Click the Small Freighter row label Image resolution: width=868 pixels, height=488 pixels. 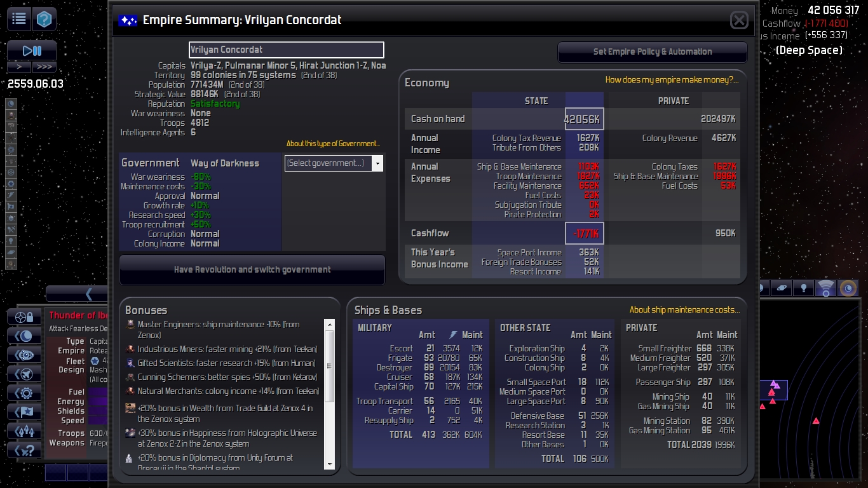(665, 349)
